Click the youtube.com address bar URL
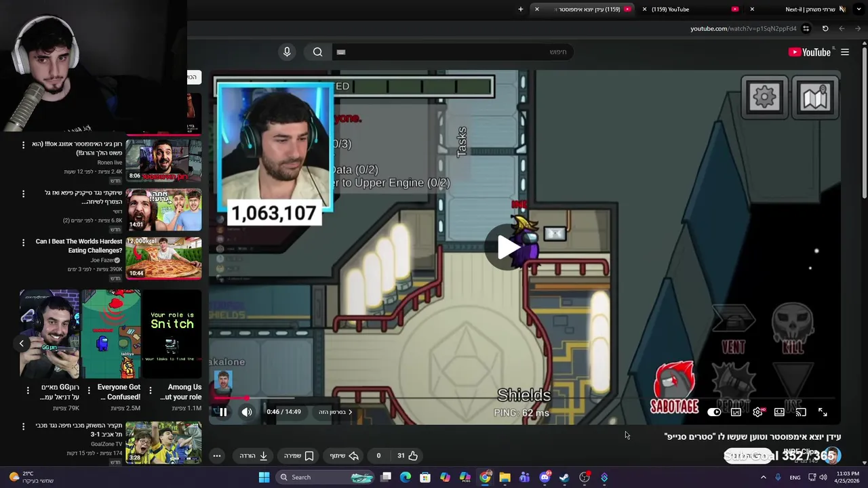Image resolution: width=868 pixels, height=488 pixels. [x=743, y=28]
